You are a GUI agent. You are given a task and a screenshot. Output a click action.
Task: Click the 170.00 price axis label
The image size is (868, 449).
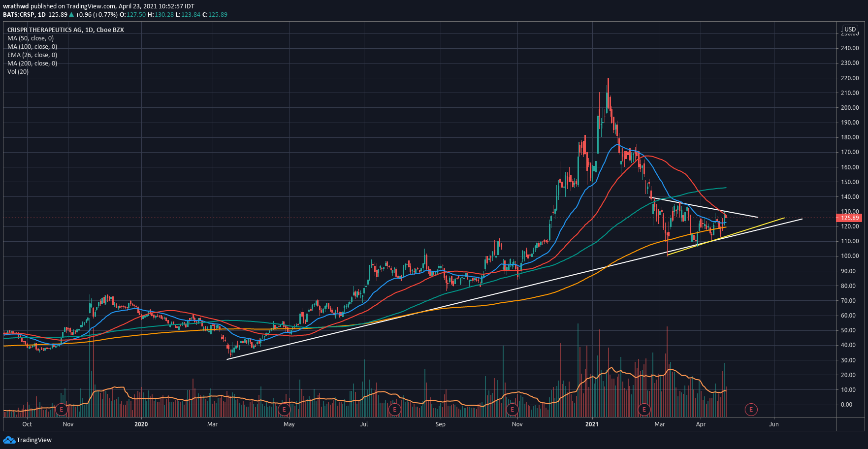850,153
